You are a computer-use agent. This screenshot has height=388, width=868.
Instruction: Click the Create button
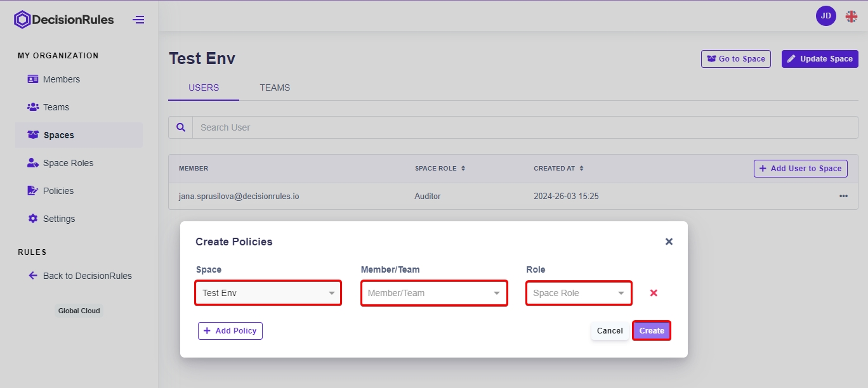pos(652,330)
